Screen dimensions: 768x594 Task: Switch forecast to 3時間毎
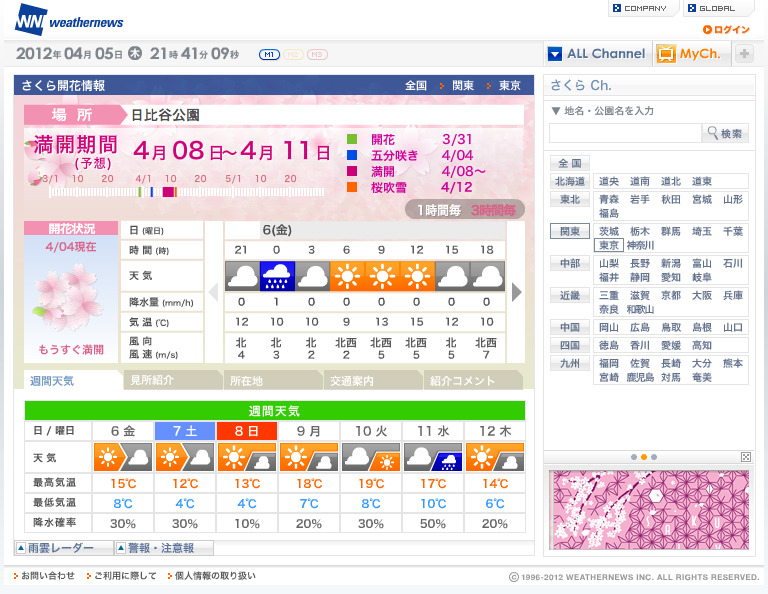(x=493, y=210)
